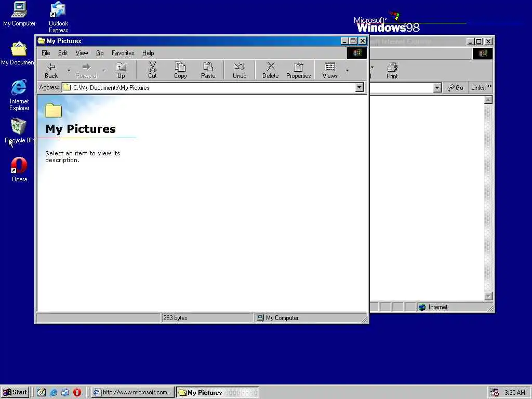Click the Views toolbar icon
Screen dimensions: 532x399
click(x=330, y=67)
